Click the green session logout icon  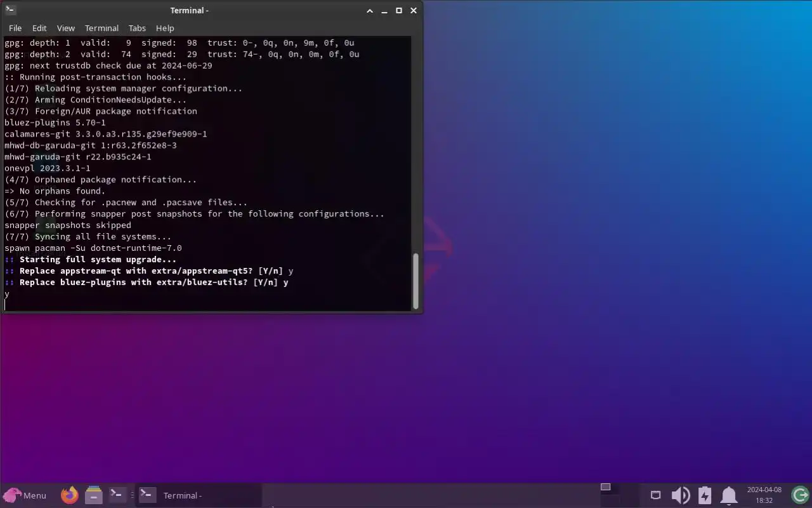pyautogui.click(x=800, y=495)
